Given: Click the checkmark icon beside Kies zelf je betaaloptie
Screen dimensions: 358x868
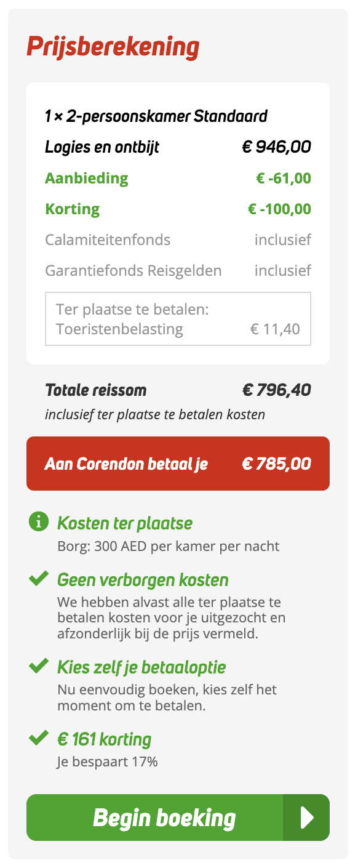Looking at the screenshot, I should click(x=38, y=666).
